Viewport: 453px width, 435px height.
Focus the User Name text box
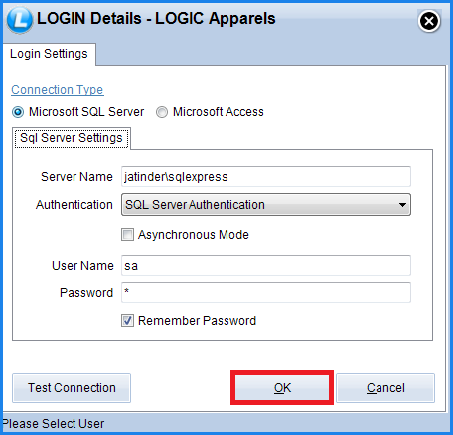[x=266, y=266]
